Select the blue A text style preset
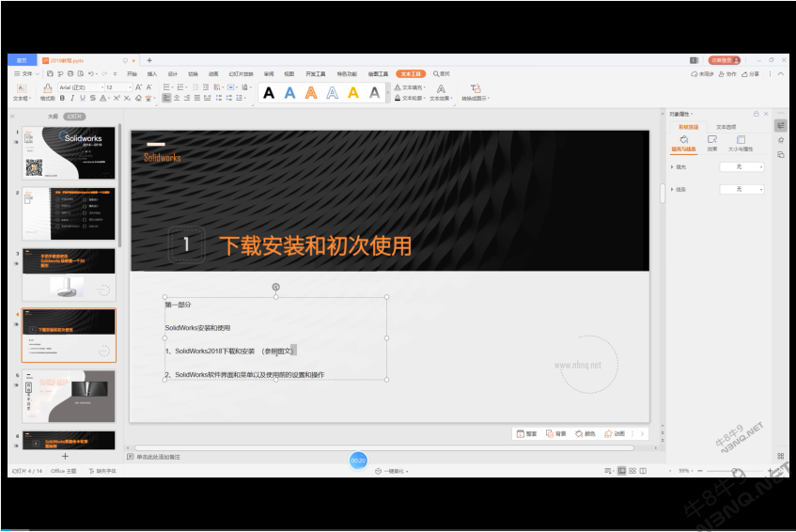The width and height of the screenshot is (796, 532). [x=289, y=93]
